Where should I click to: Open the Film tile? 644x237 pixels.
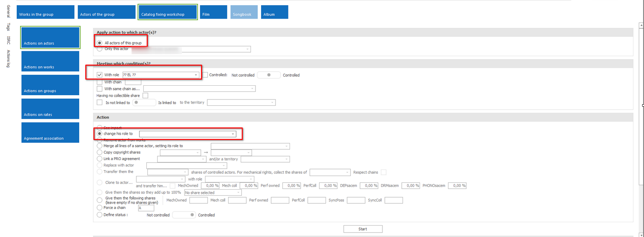213,12
